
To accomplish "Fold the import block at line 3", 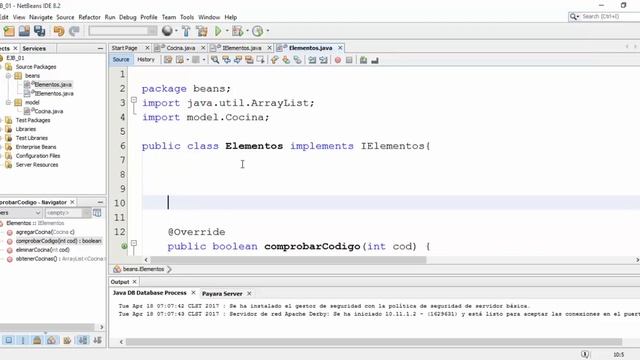I will 133,100.
